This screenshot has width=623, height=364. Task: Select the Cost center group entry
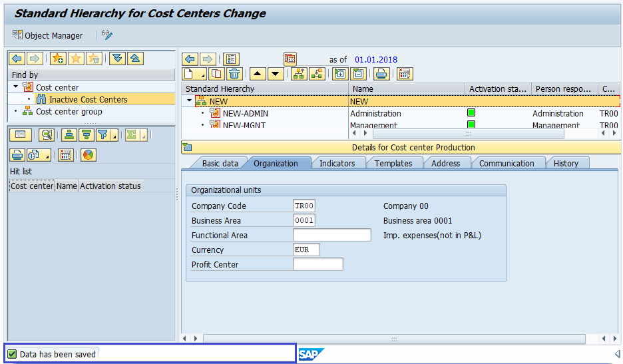point(69,112)
